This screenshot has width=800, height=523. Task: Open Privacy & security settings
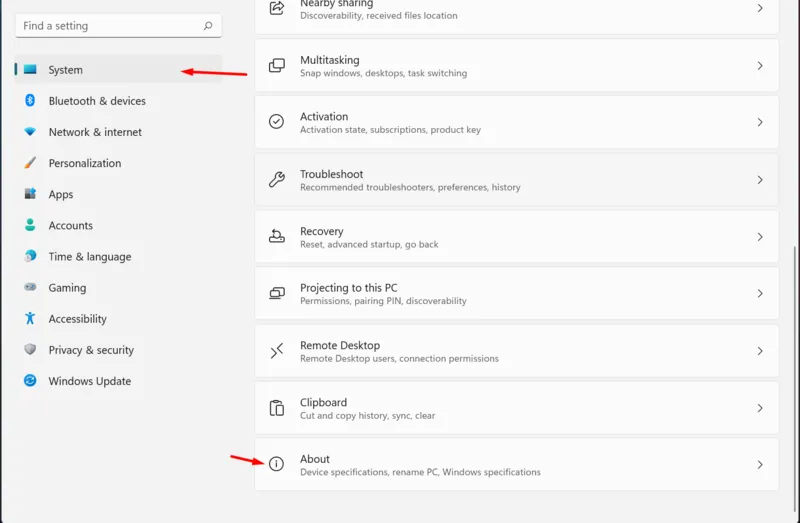click(x=118, y=350)
